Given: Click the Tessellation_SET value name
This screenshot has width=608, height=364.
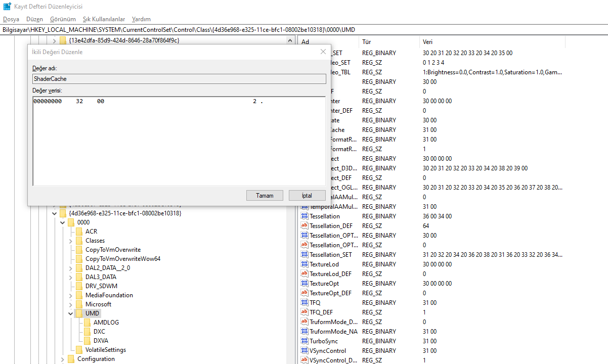Looking at the screenshot, I should 332,254.
